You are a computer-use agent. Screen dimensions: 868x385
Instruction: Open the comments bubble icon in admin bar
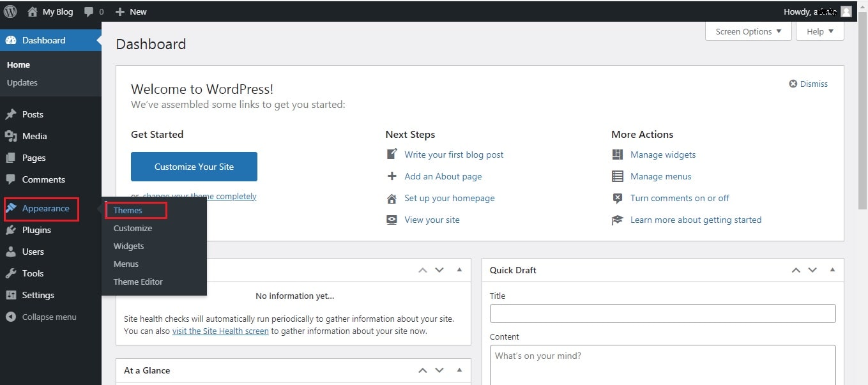89,11
